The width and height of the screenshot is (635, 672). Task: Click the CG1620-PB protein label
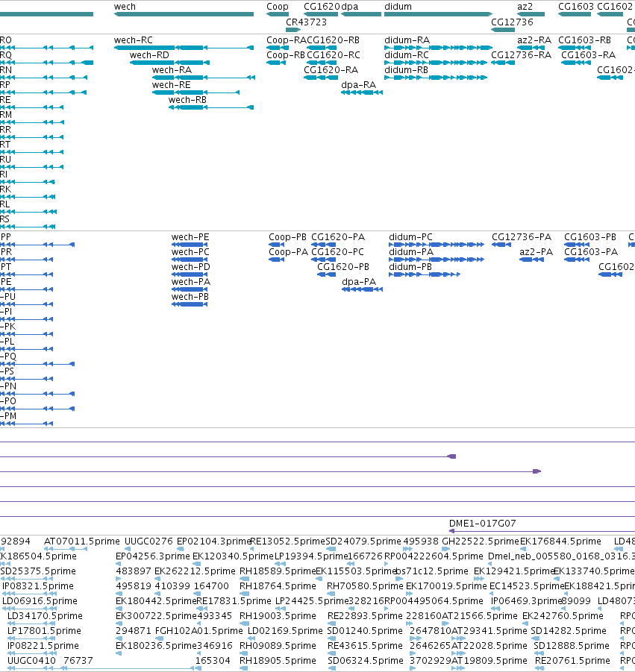click(x=343, y=267)
